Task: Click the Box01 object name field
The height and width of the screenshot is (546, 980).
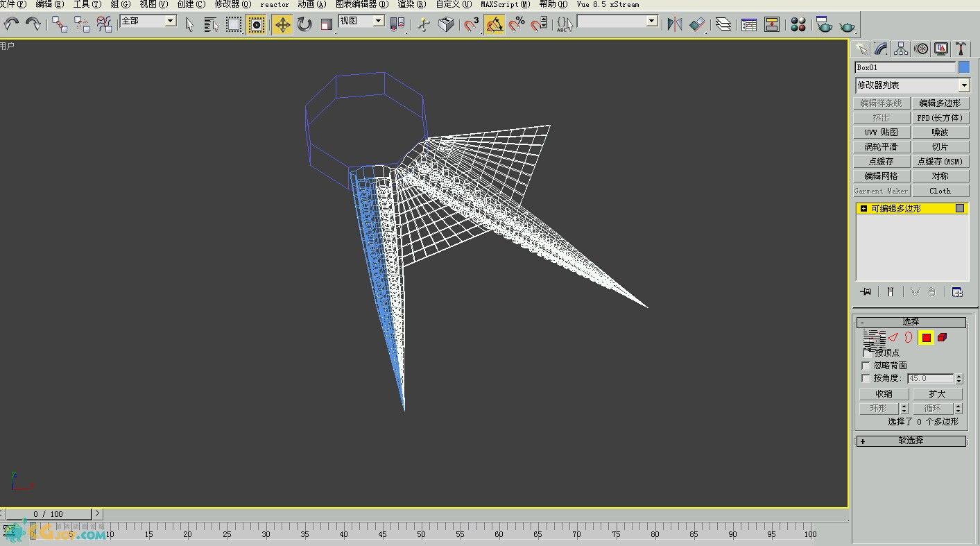Action: click(905, 67)
